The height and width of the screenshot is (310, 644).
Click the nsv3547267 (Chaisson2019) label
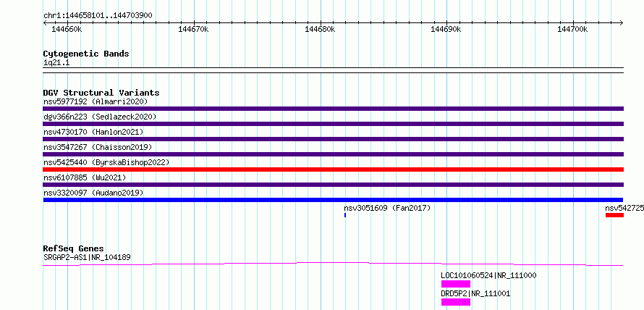click(98, 147)
